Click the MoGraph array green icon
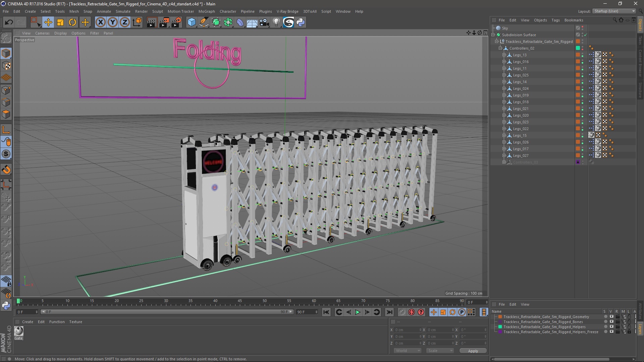 228,22
